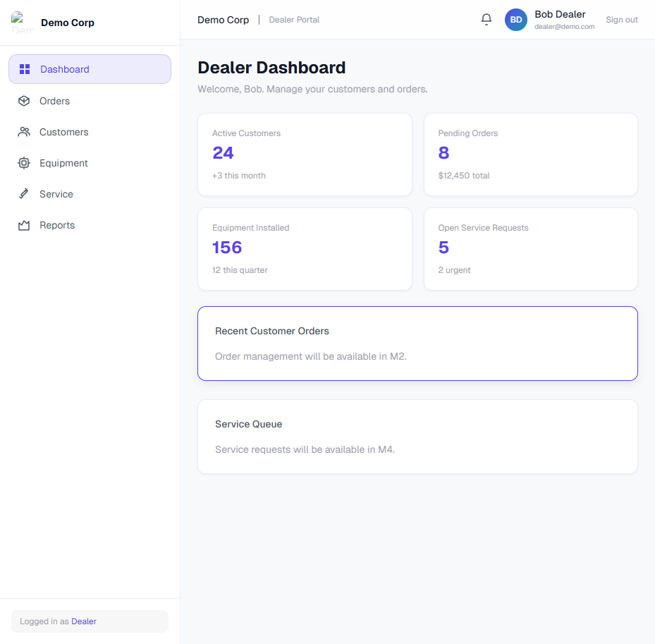Select the Equipment sidebar entry

(90, 163)
